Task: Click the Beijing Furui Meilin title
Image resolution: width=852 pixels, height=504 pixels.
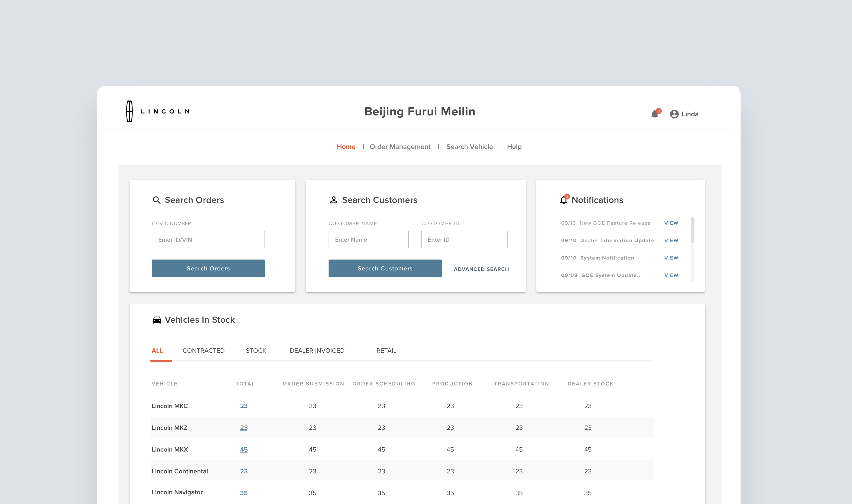Action: [x=420, y=111]
